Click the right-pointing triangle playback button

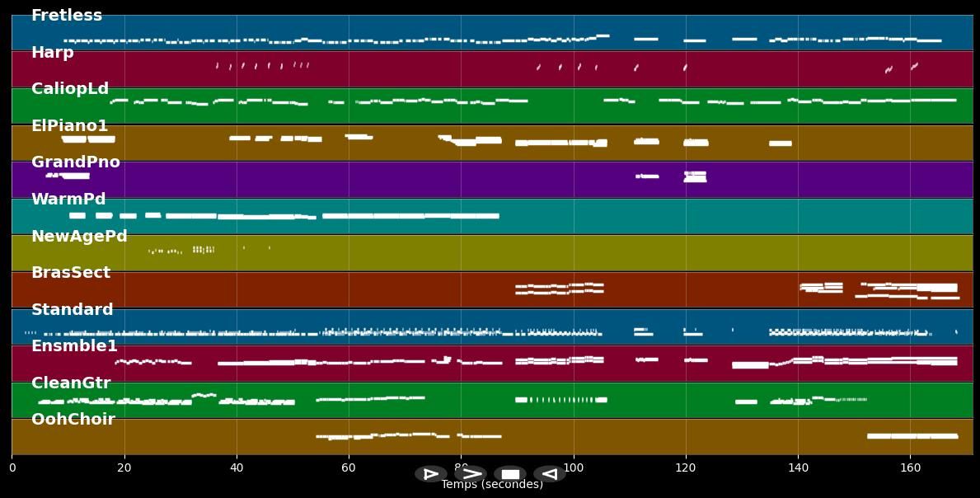[x=431, y=474]
